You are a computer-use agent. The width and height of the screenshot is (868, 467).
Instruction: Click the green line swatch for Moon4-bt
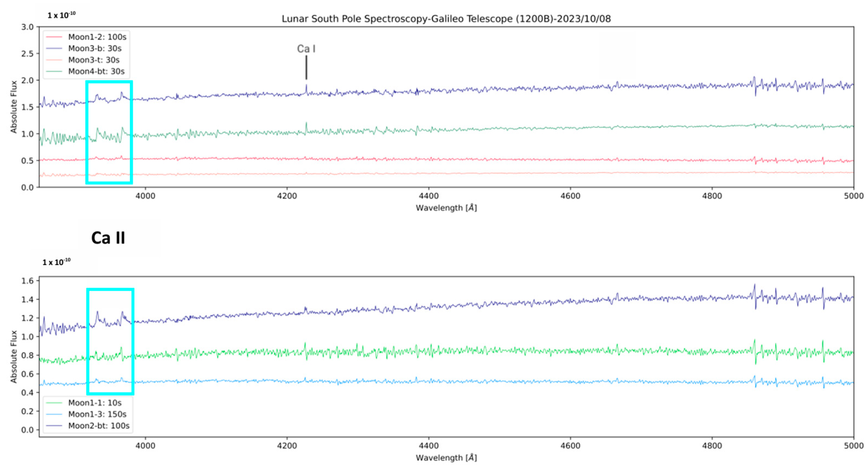[54, 71]
